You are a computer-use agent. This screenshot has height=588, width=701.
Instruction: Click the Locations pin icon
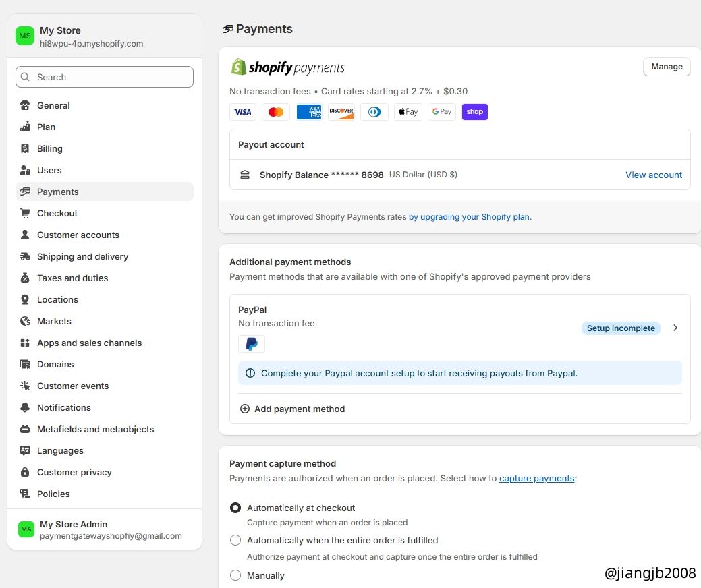pyautogui.click(x=25, y=300)
